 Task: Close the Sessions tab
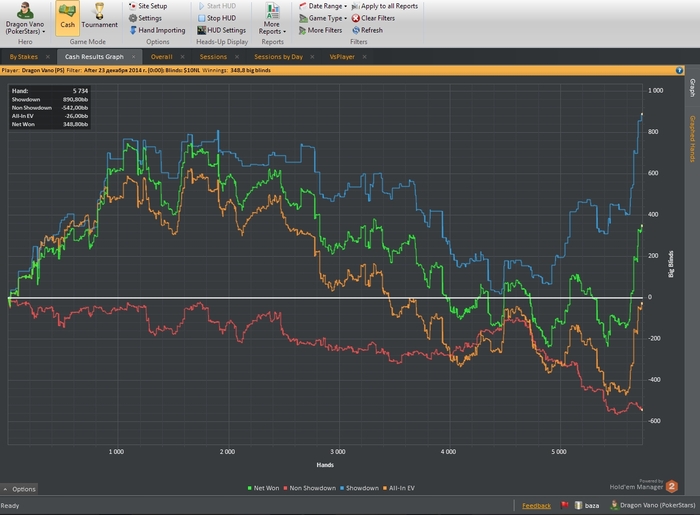pyautogui.click(x=237, y=57)
